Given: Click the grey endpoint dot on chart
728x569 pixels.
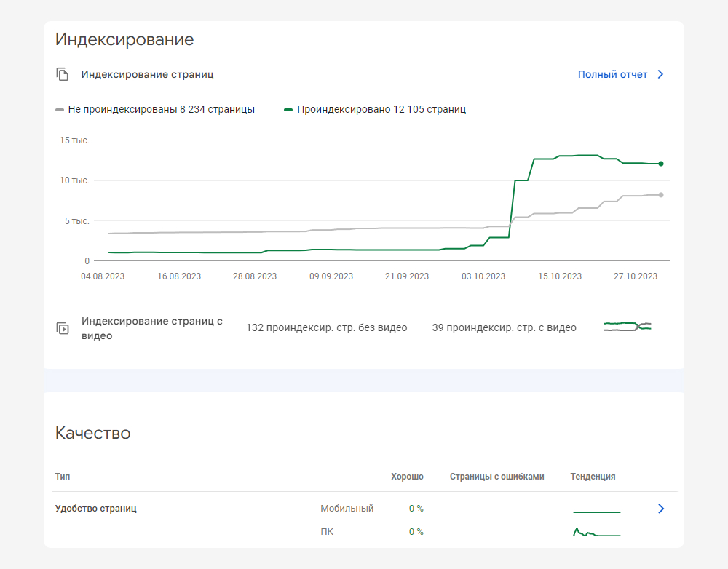Looking at the screenshot, I should point(661,195).
